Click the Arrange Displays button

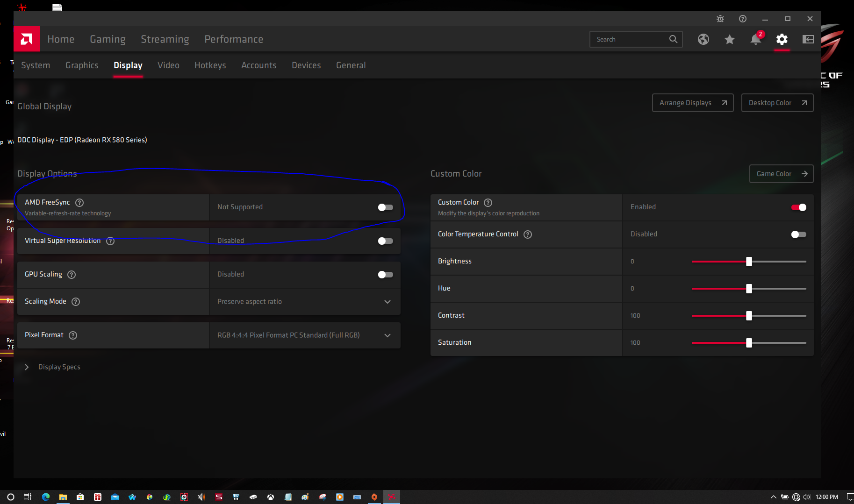(693, 103)
